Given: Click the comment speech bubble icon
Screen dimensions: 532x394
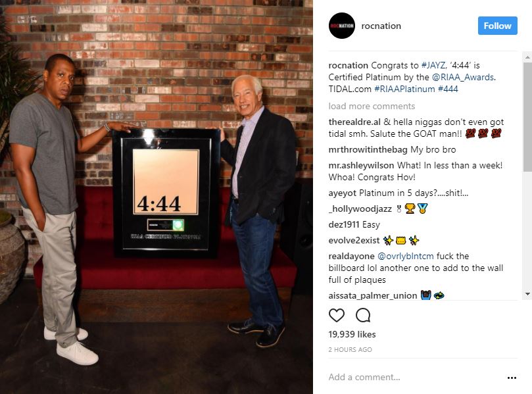Looking at the screenshot, I should point(363,315).
